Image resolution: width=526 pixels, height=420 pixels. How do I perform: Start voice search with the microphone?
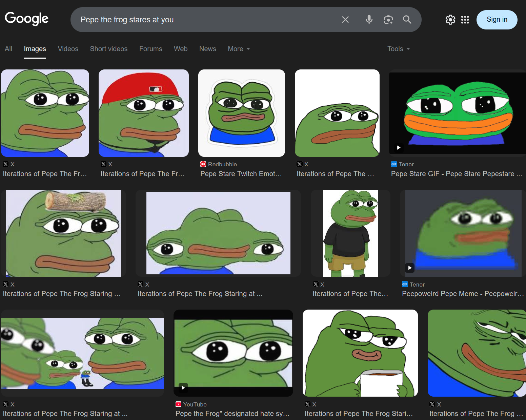[369, 20]
